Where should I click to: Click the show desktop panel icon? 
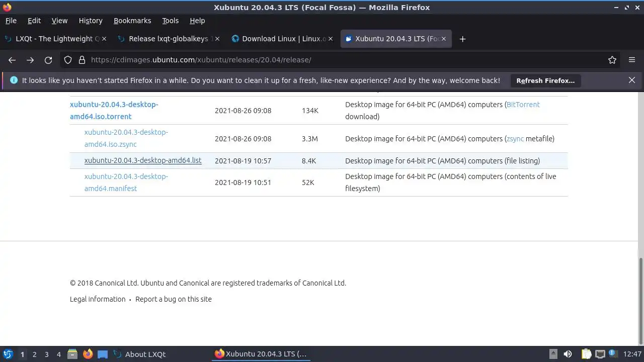point(103,354)
